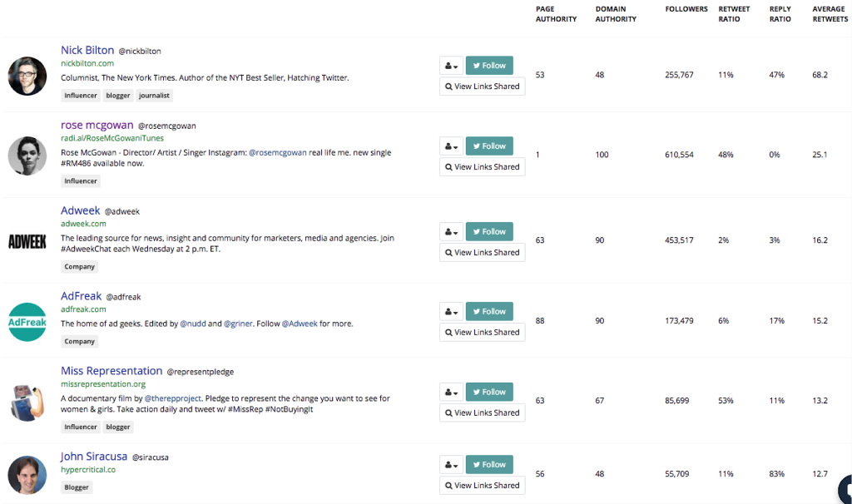Click the person icon beside rose mcgowan's Follow button
Viewport: 852px width, 504px height.
tap(450, 146)
